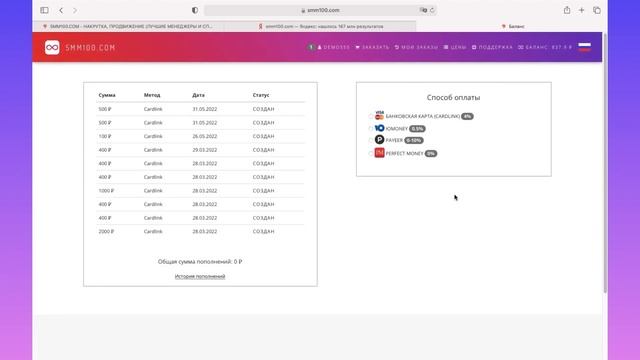Select the Payeer radio button
Viewport: 640px width, 360px height.
point(371,140)
